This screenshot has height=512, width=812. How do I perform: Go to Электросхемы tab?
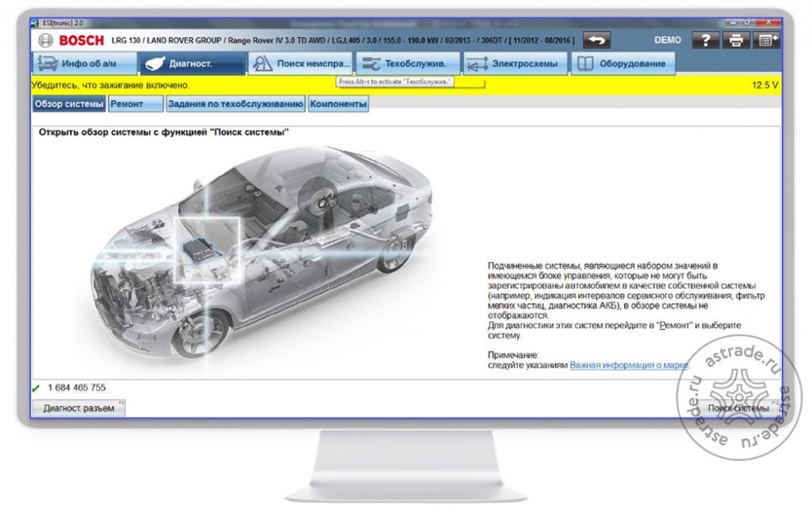(x=515, y=63)
